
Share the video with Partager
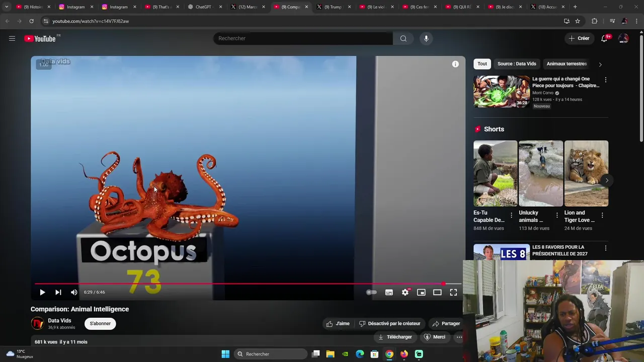point(446,323)
